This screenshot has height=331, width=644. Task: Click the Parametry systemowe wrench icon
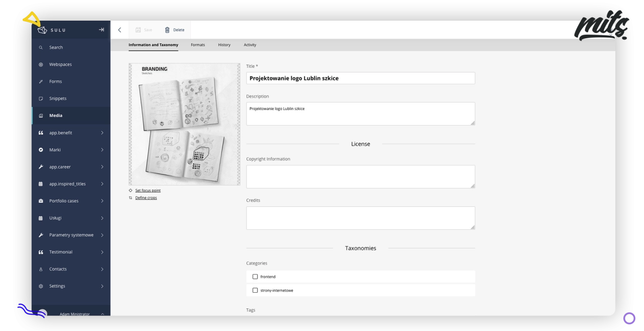click(41, 235)
